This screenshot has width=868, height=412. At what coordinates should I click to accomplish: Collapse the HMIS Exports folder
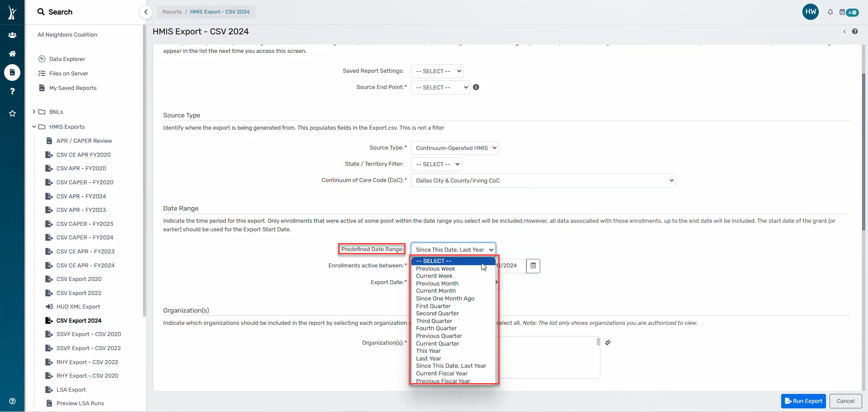pos(34,127)
